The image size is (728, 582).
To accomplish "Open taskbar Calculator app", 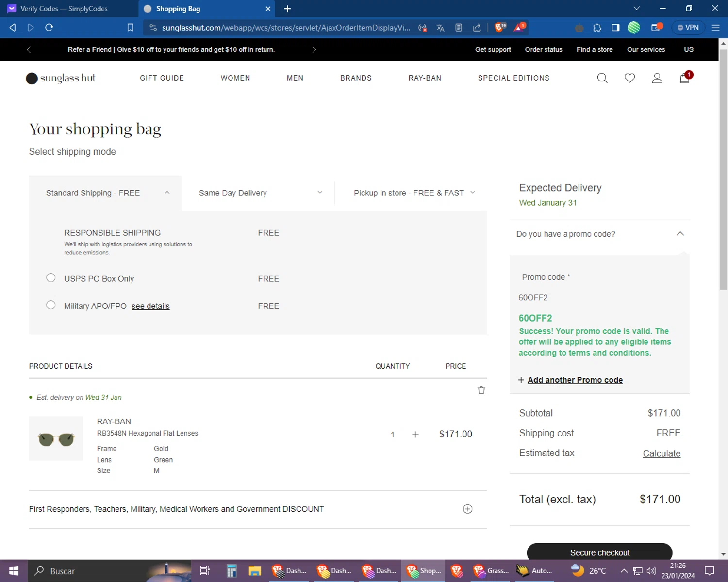I will click(232, 571).
